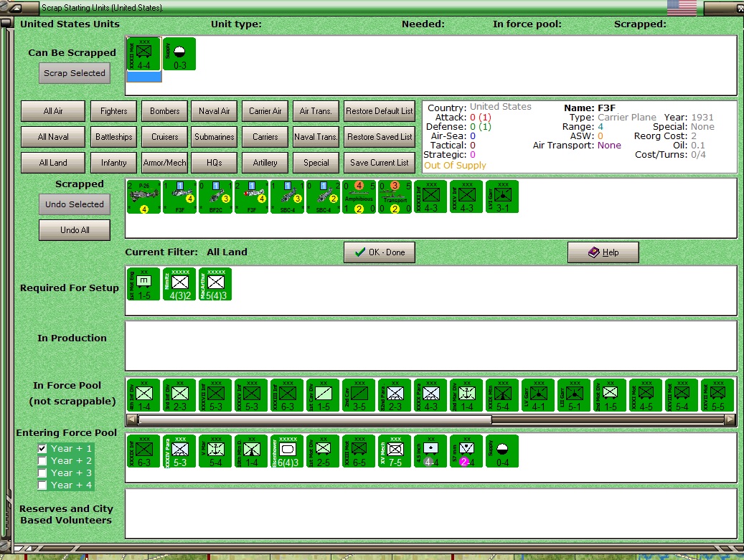Filter by All Land units
Screen dimensions: 744x560
(x=53, y=163)
